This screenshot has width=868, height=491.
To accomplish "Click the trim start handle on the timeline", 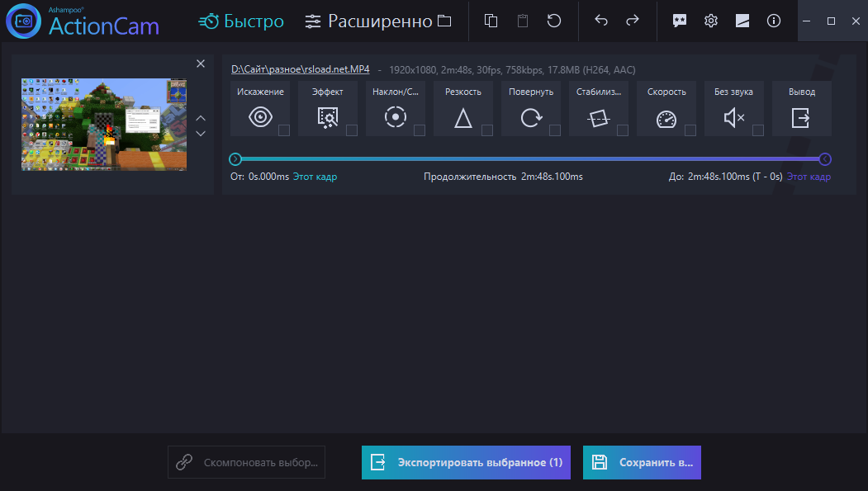I will tap(235, 159).
